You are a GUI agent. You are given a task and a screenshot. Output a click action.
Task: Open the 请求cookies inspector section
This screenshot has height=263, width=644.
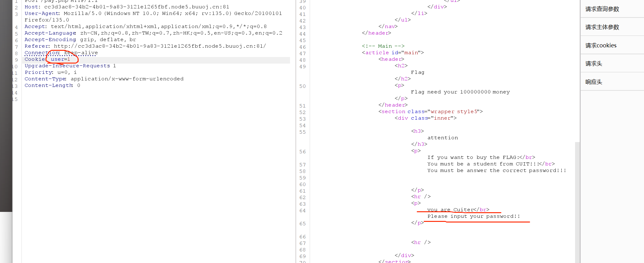601,45
